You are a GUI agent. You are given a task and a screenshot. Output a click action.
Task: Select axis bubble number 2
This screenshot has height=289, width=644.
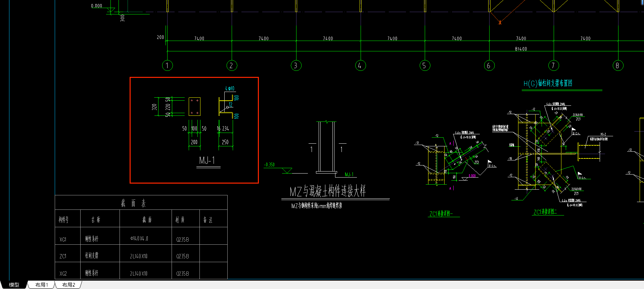232,65
